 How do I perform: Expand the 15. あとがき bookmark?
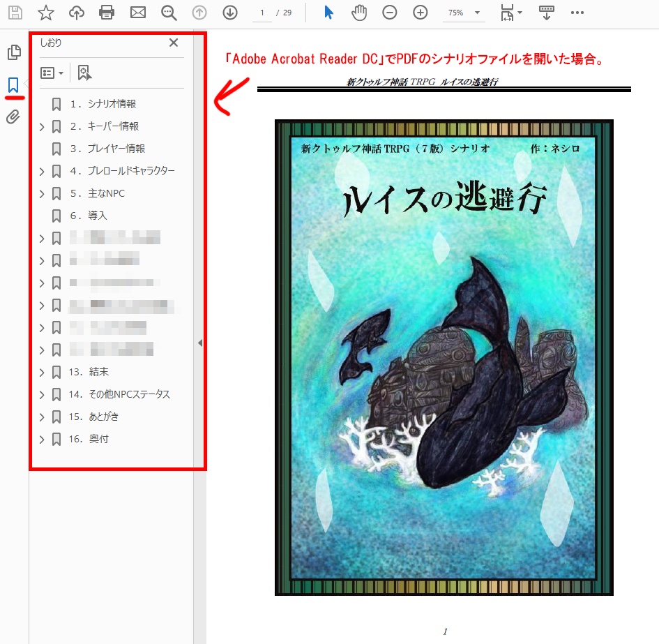tap(42, 417)
